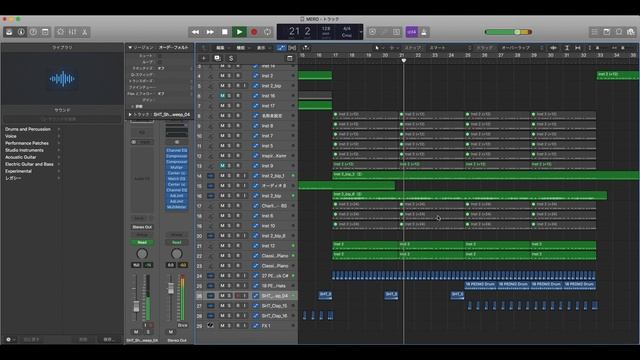Viewport: 640px width, 360px height.
Task: Toggle the waveform zoom button
Action: (x=553, y=48)
